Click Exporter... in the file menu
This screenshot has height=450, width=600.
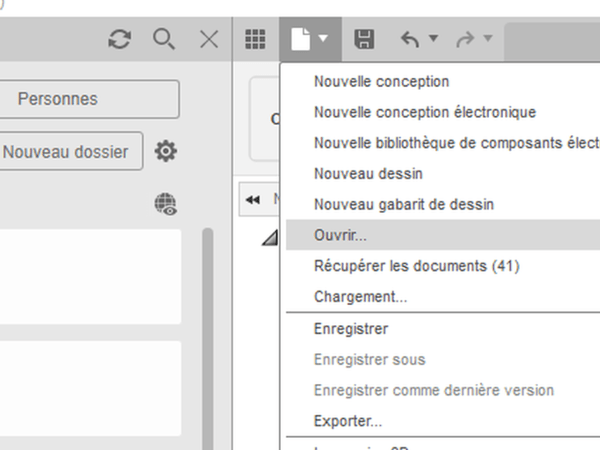pyautogui.click(x=348, y=421)
